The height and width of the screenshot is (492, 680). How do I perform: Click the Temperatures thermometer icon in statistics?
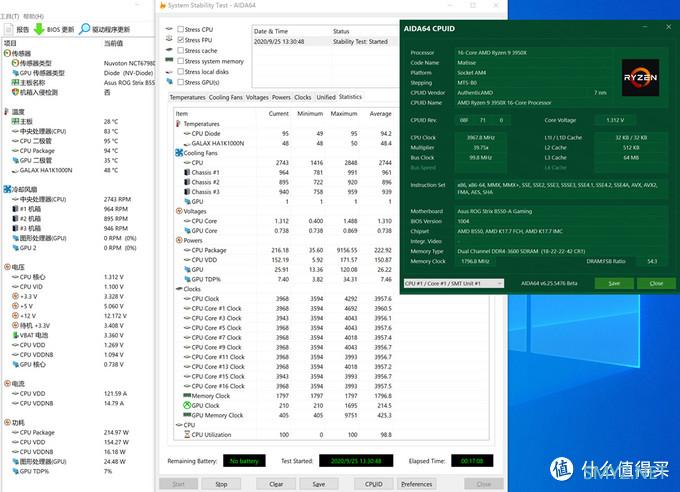pyautogui.click(x=178, y=124)
